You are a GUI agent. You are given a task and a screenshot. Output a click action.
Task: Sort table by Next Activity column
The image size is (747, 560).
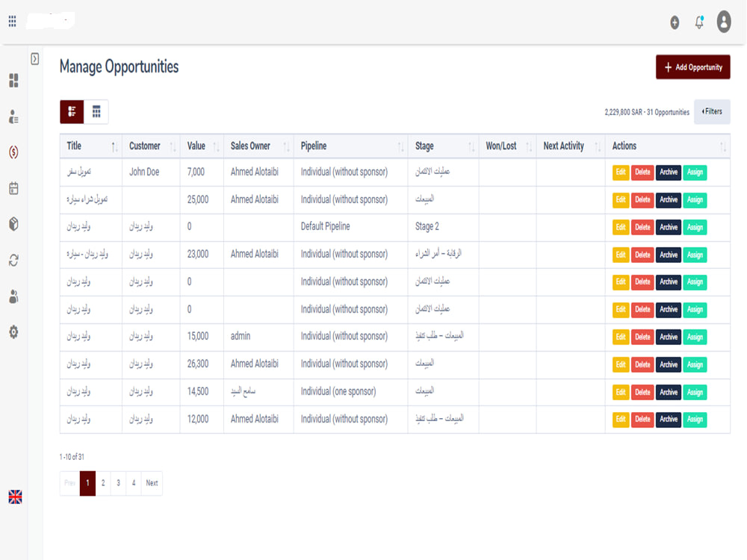pyautogui.click(x=571, y=146)
